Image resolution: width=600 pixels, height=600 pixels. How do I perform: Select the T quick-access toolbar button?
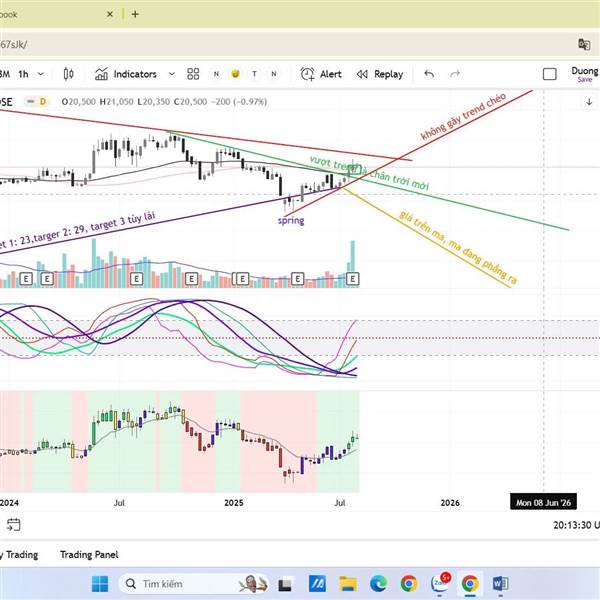coord(254,74)
